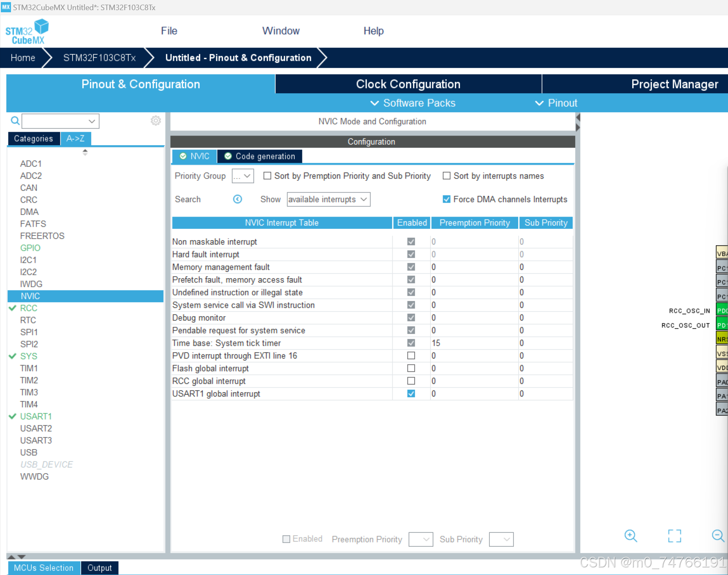Open the Window menu

(281, 31)
